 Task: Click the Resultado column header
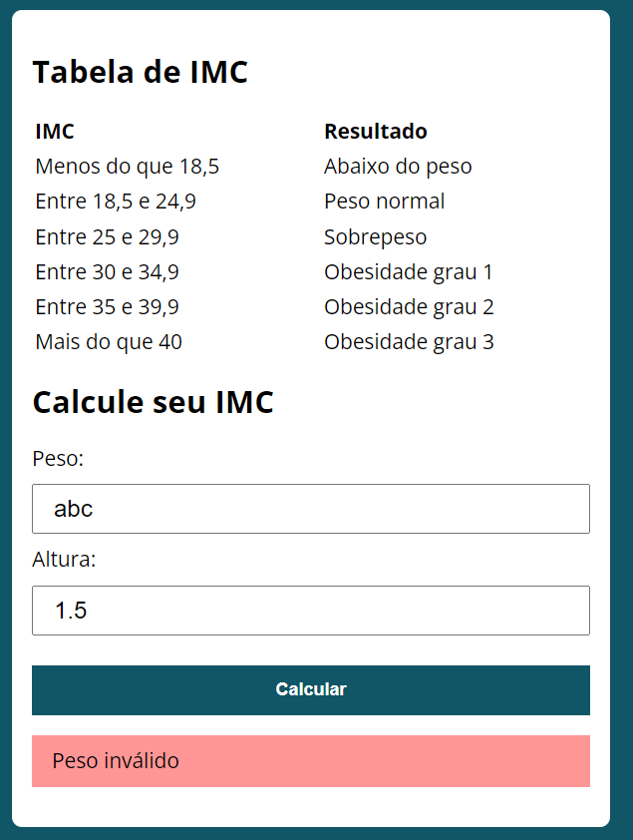coord(375,131)
